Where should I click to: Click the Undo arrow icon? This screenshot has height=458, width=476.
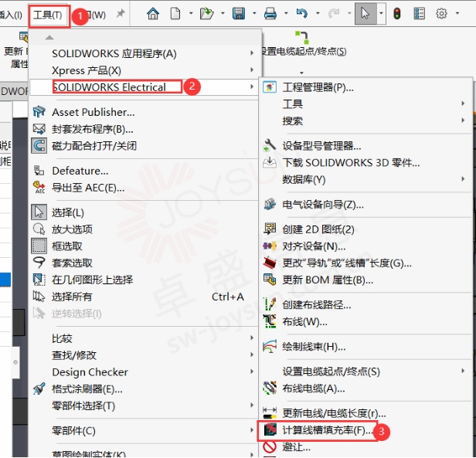click(x=302, y=14)
